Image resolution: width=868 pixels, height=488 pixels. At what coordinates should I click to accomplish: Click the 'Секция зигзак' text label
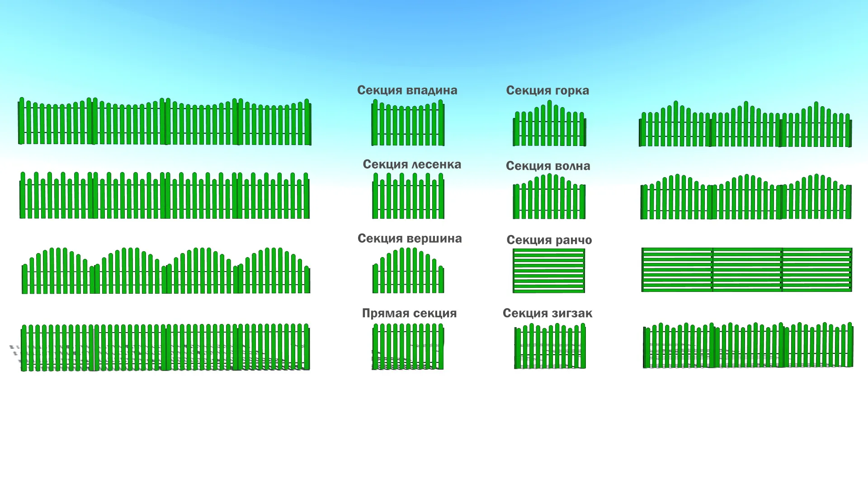[547, 313]
